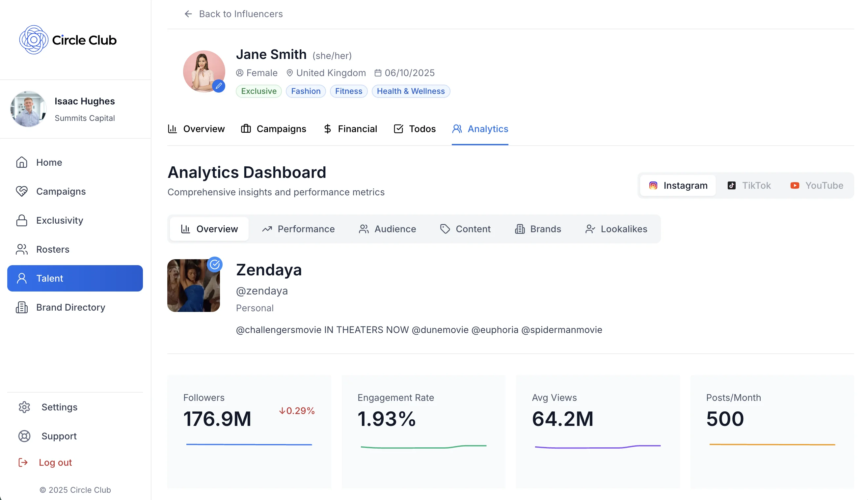868x500 pixels.
Task: Open the Brand Directory
Action: click(70, 307)
